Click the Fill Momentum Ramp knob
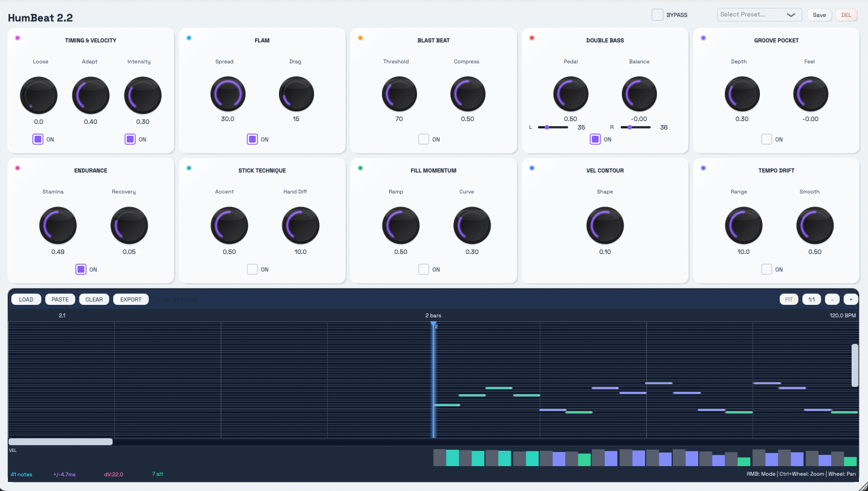 click(401, 225)
